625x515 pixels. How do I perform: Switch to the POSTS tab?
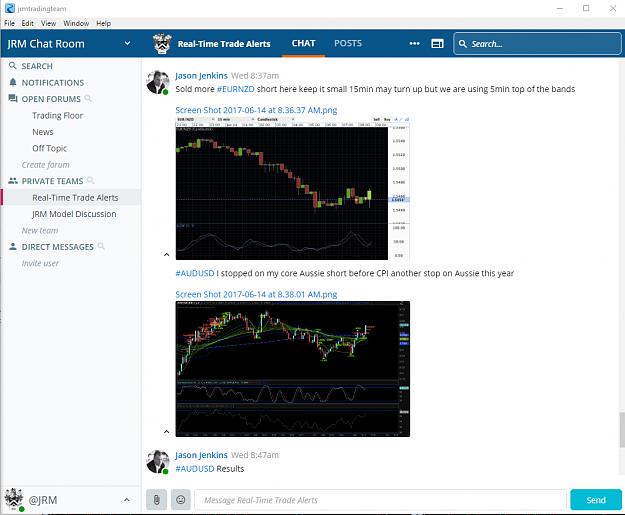(348, 43)
